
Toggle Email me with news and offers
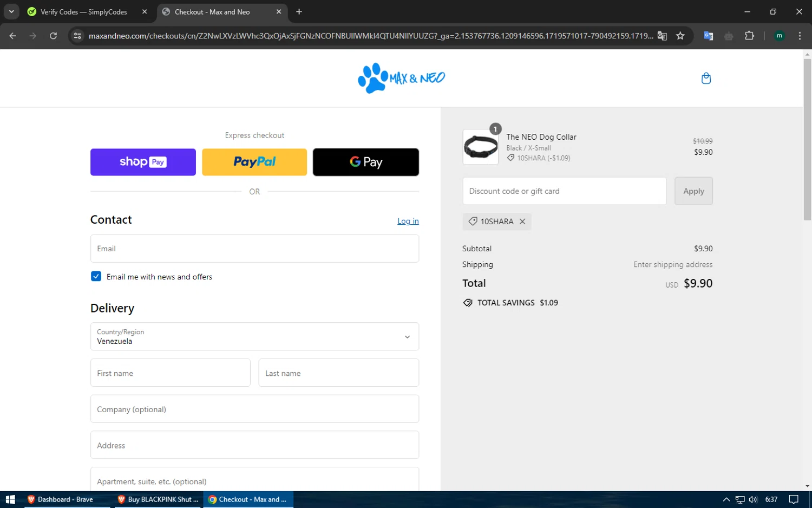coord(96,276)
